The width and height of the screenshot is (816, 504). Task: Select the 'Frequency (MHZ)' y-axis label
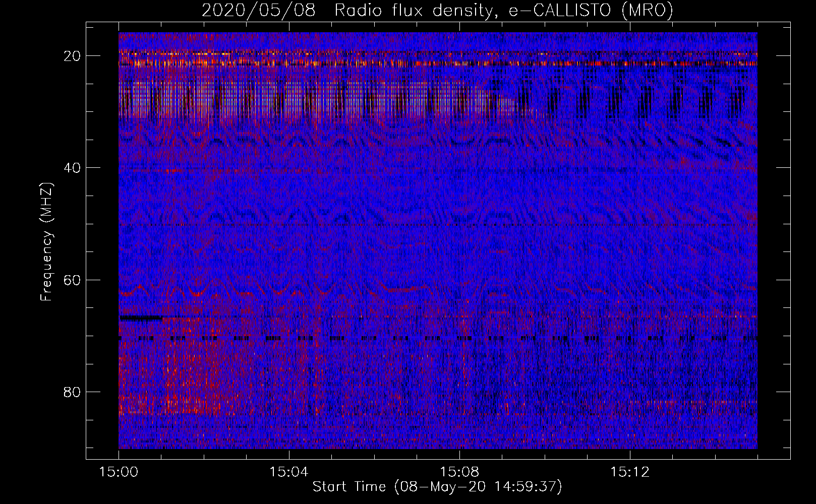tap(46, 241)
